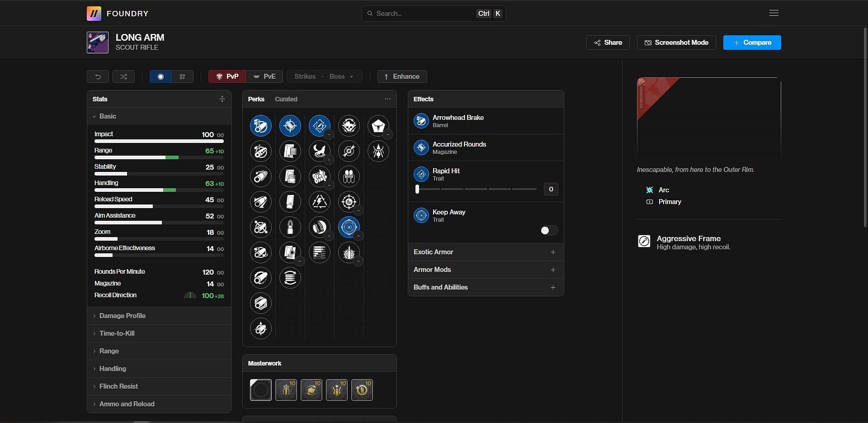Viewport: 868px width, 423px height.
Task: Expand the Armor Mods row
Action: 486,270
